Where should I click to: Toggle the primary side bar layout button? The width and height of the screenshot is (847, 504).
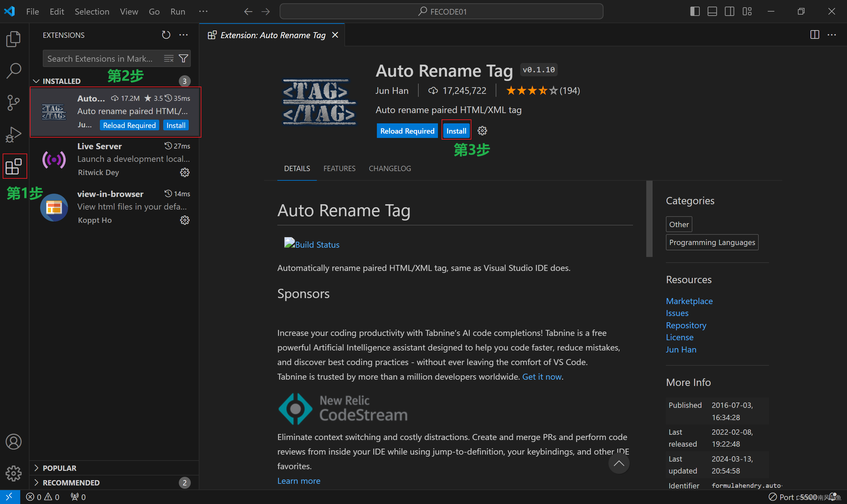pos(695,11)
